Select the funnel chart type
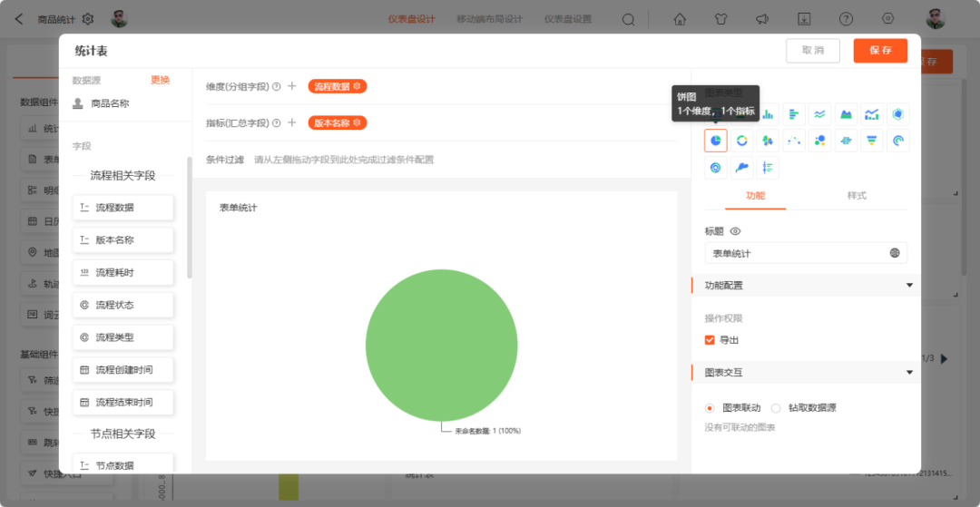This screenshot has height=507, width=980. coord(872,141)
